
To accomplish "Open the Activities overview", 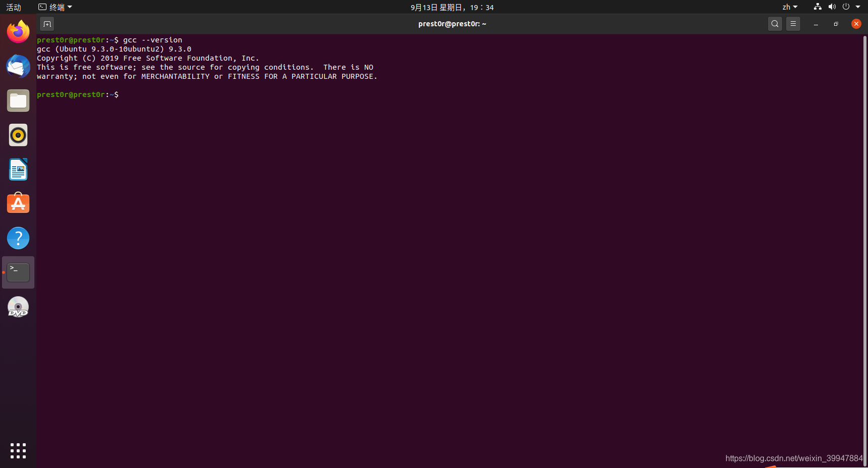I will point(14,7).
